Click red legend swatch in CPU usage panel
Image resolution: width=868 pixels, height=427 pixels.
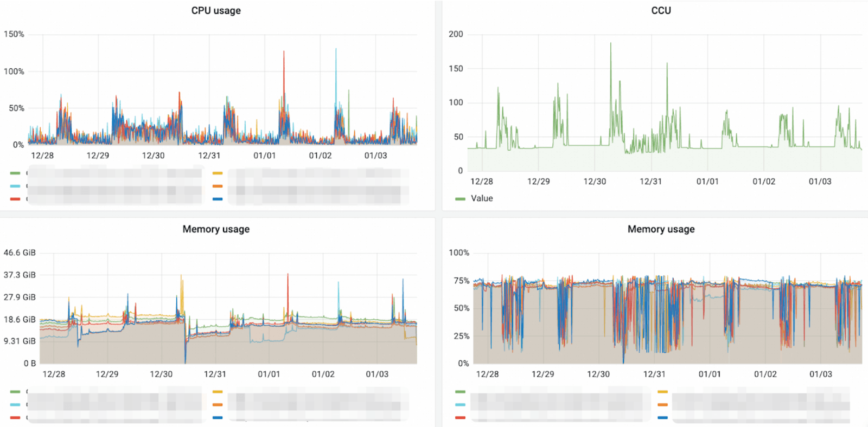pos(15,199)
